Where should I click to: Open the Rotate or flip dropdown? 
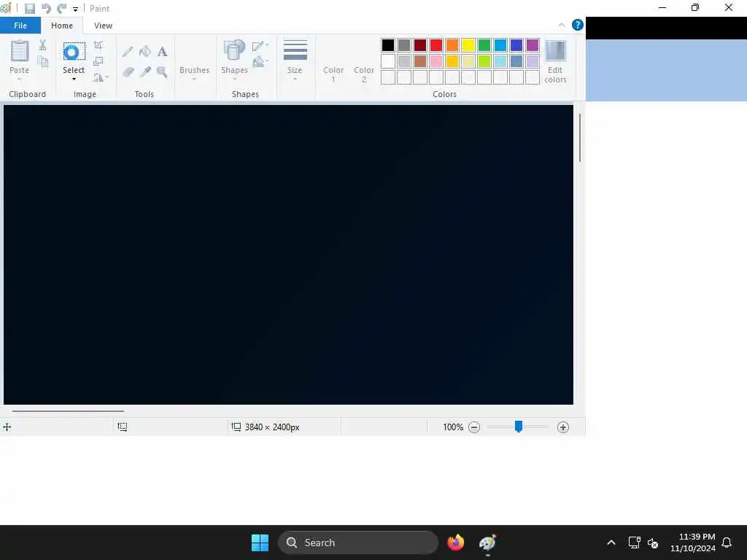point(101,77)
